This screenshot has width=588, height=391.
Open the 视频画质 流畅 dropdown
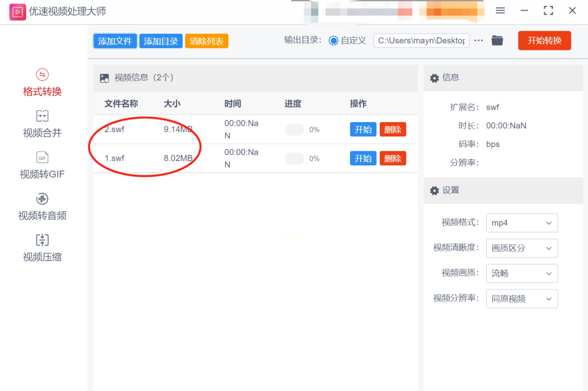point(522,273)
